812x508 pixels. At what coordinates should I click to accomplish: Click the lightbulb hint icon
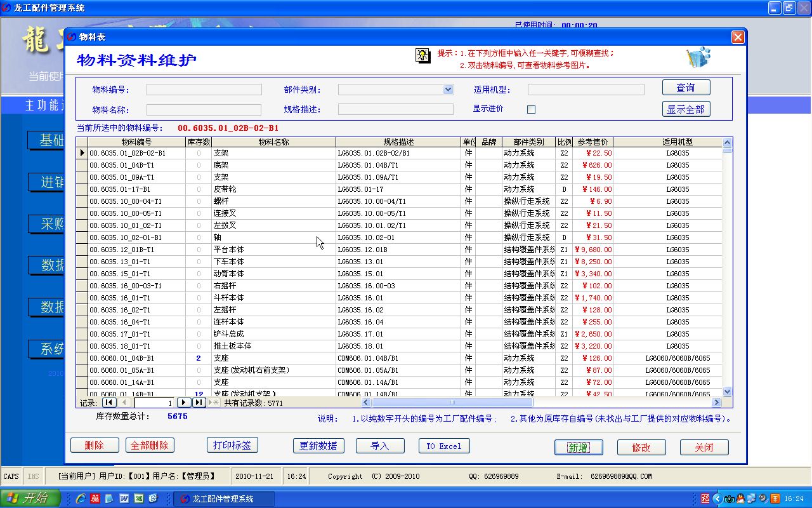coord(422,55)
